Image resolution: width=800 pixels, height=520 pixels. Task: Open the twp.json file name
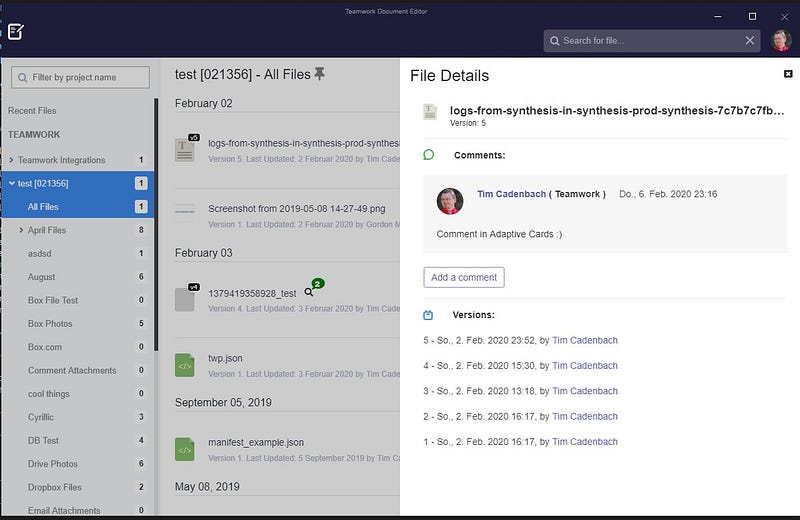(225, 359)
